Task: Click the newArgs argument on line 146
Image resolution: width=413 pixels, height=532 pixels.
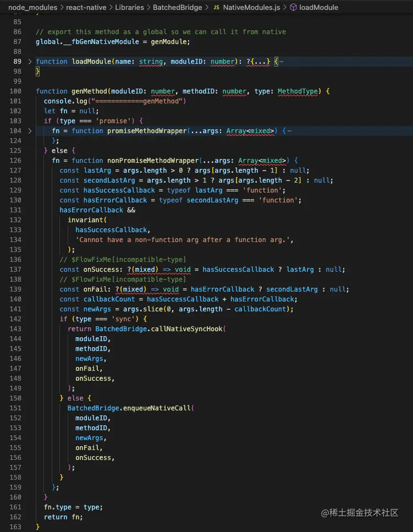Action: pos(89,359)
